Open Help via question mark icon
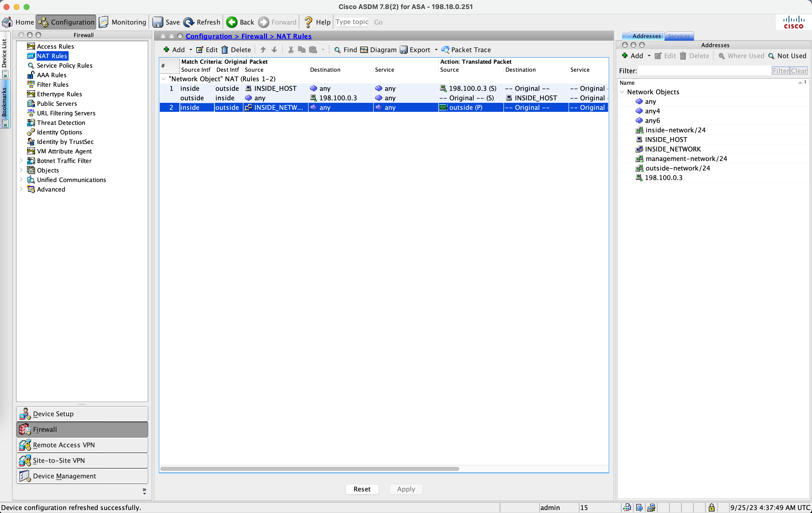Viewport: 812px width, 513px height. coord(308,22)
